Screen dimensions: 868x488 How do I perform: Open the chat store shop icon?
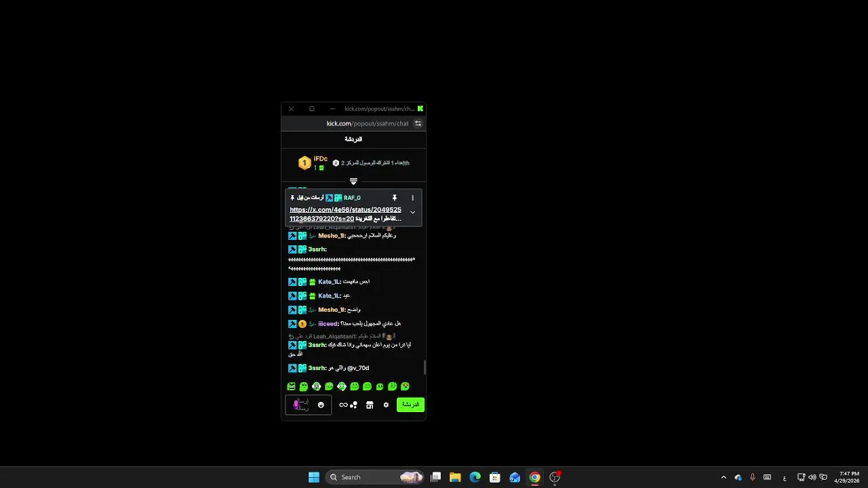pyautogui.click(x=370, y=405)
